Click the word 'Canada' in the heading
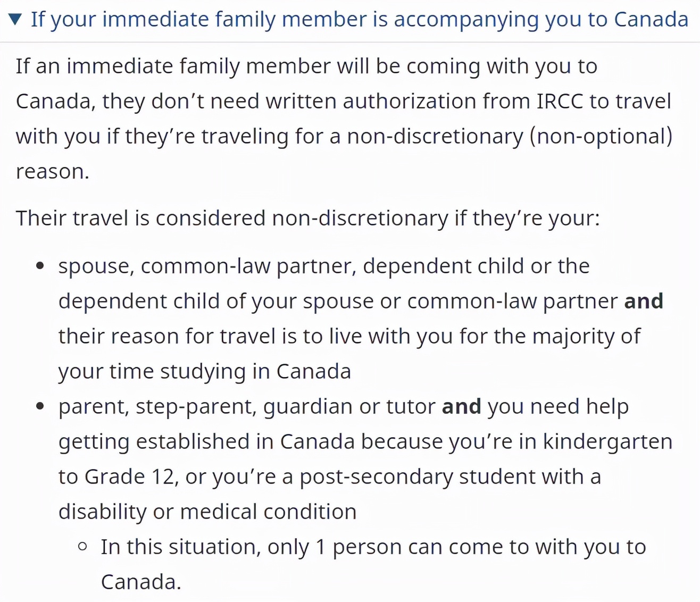This screenshot has height=602, width=700. (651, 20)
